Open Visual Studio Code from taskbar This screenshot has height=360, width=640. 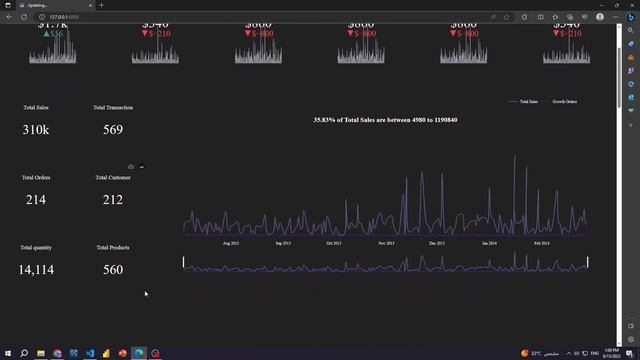point(90,353)
